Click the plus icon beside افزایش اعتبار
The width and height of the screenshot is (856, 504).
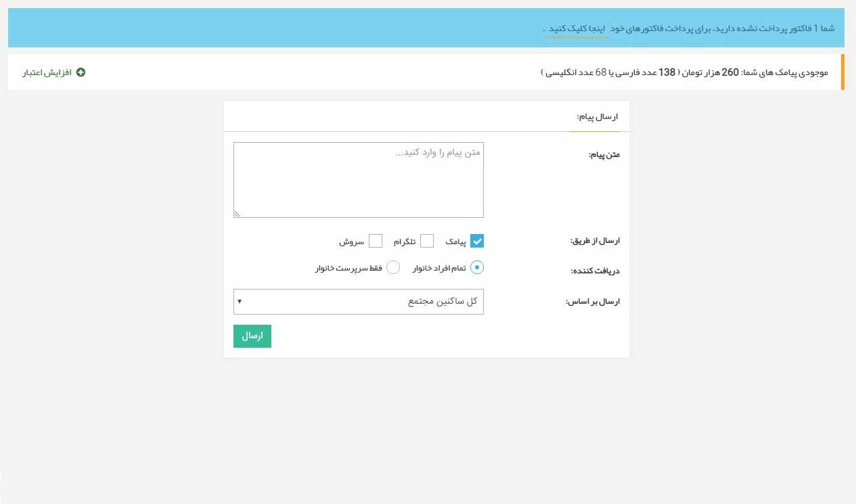click(x=81, y=72)
